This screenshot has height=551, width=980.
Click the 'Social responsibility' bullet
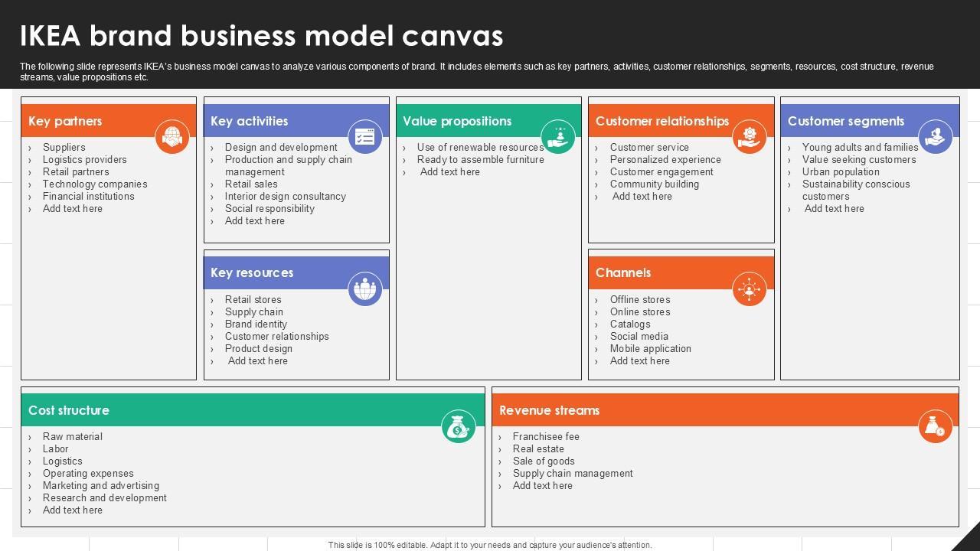(x=269, y=208)
